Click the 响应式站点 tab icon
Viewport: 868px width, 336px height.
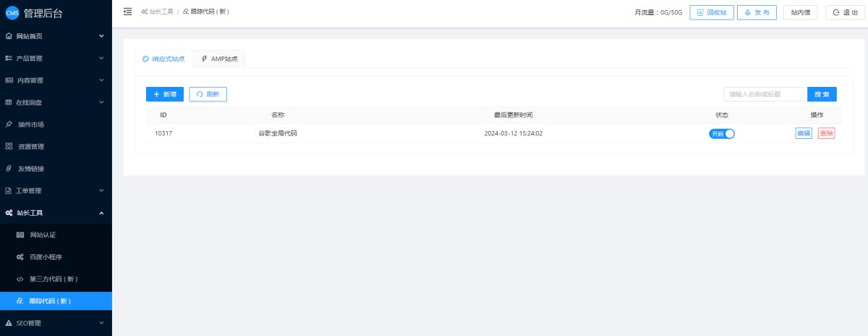145,59
